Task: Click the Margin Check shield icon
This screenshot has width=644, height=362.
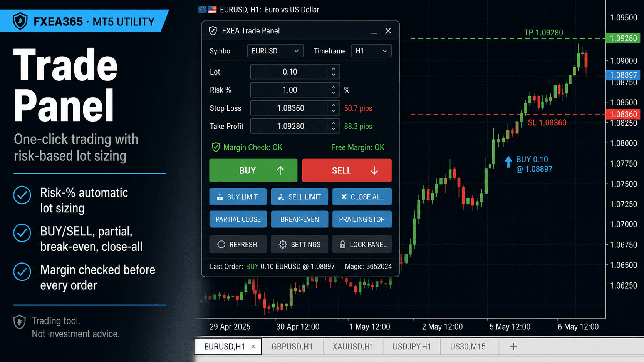Action: [x=216, y=147]
